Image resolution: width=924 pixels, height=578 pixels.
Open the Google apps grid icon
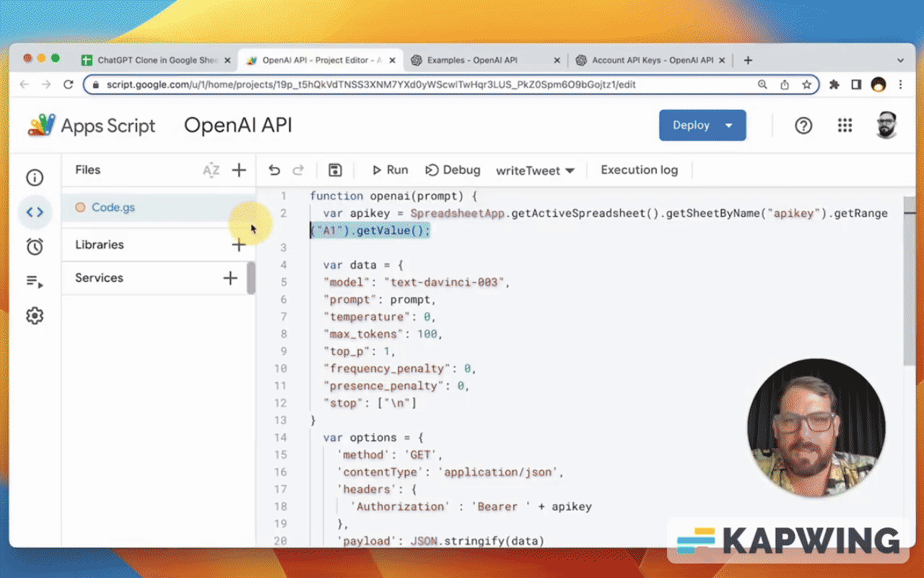pyautogui.click(x=845, y=126)
